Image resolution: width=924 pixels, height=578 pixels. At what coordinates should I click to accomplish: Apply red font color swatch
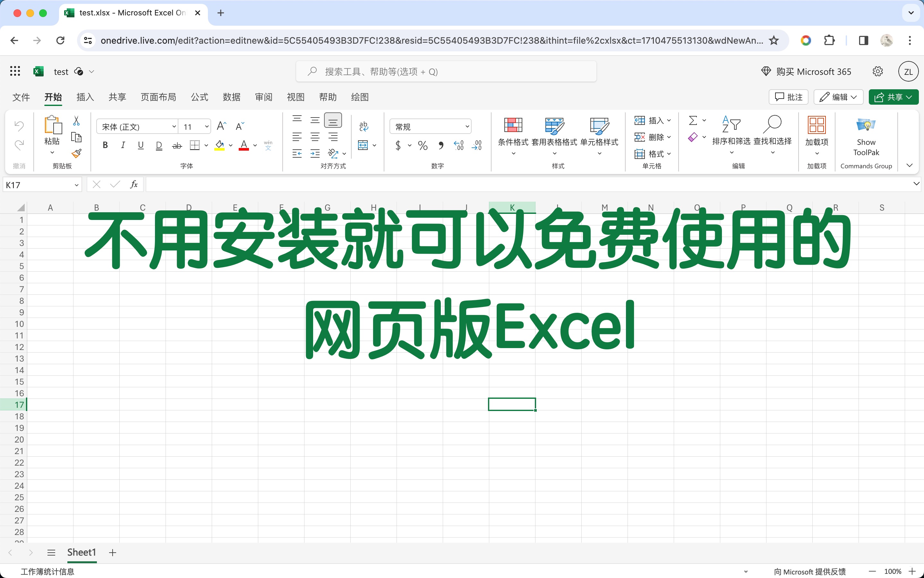244,145
